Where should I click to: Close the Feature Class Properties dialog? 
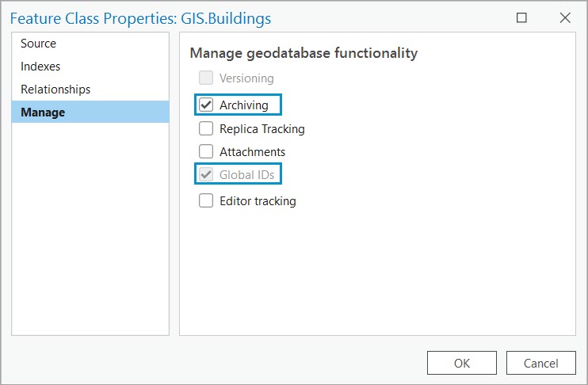click(565, 17)
